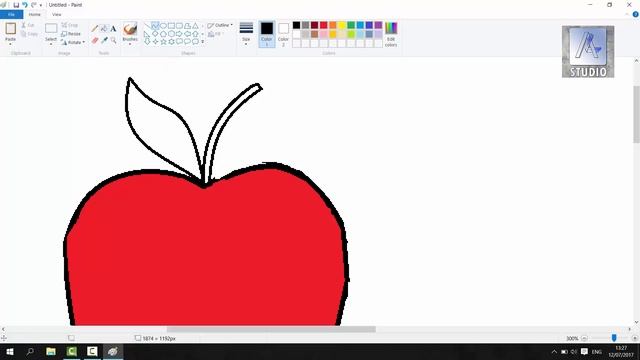640x360 pixels.
Task: Click the Paste clipboard icon
Action: tap(11, 28)
